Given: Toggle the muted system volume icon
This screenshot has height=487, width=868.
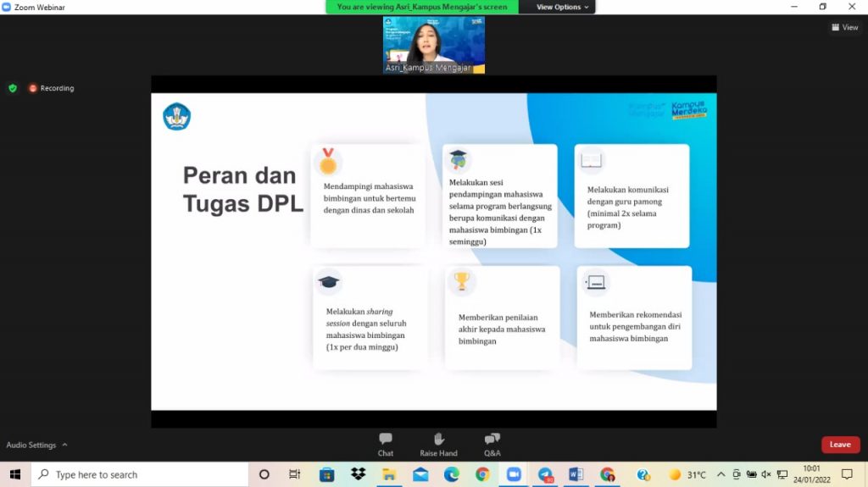Looking at the screenshot, I should tap(766, 474).
